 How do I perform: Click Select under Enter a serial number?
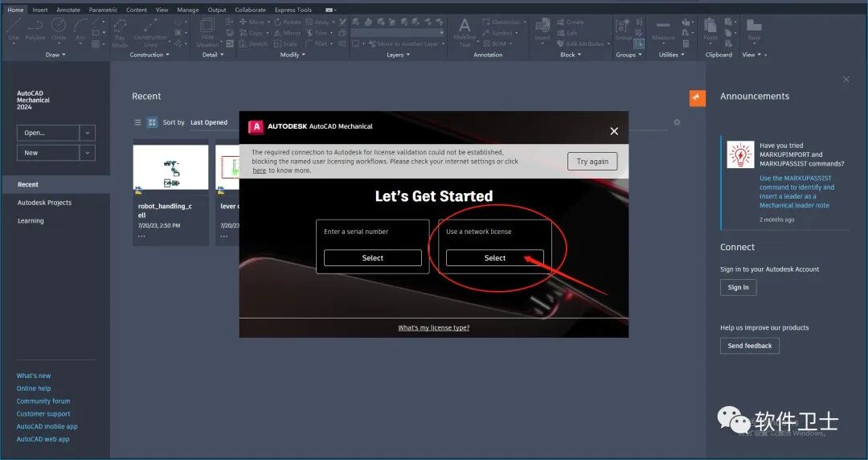click(x=373, y=257)
